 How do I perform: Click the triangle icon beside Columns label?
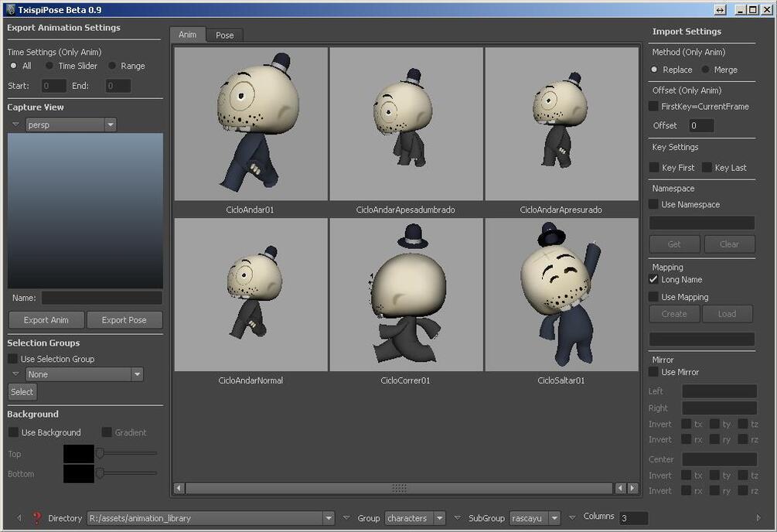572,517
